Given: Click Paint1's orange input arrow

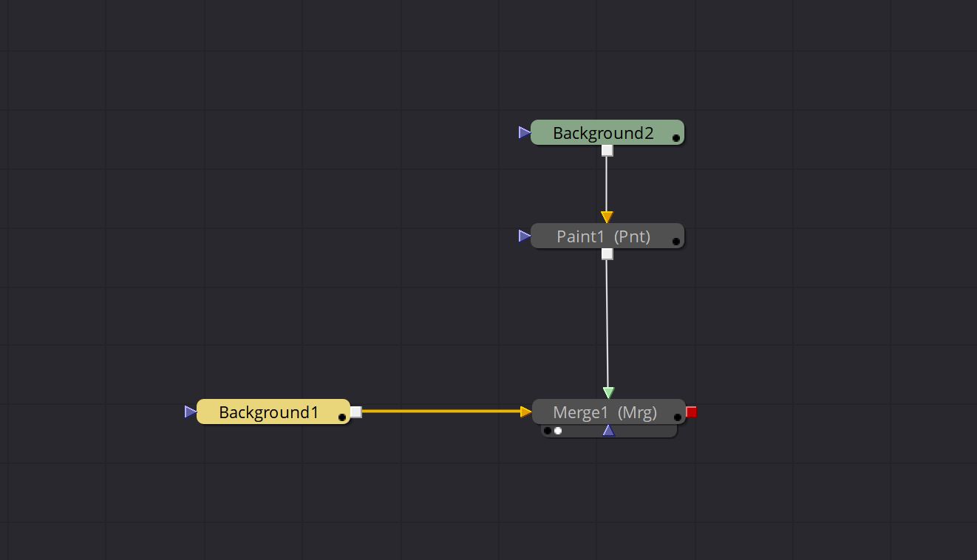Looking at the screenshot, I should pyautogui.click(x=607, y=217).
